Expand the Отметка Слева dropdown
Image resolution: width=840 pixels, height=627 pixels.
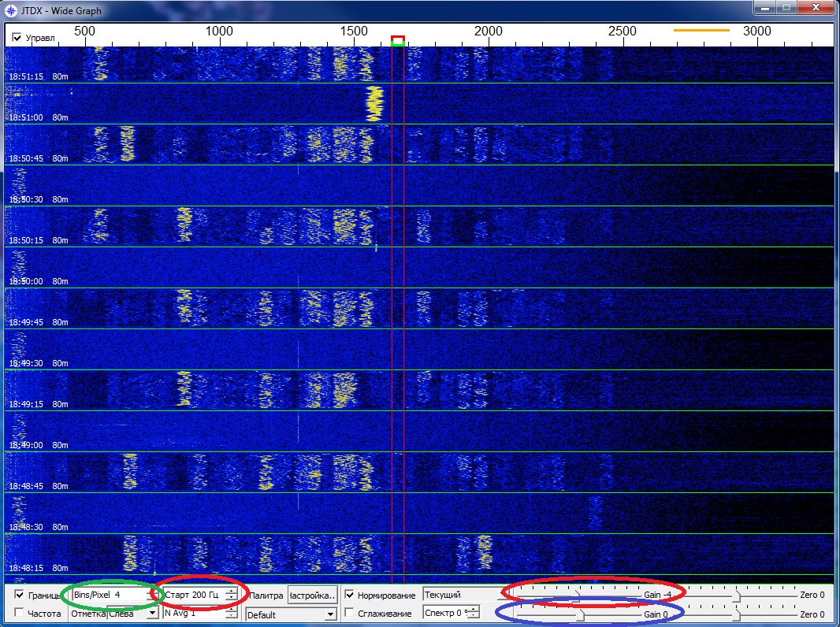152,614
